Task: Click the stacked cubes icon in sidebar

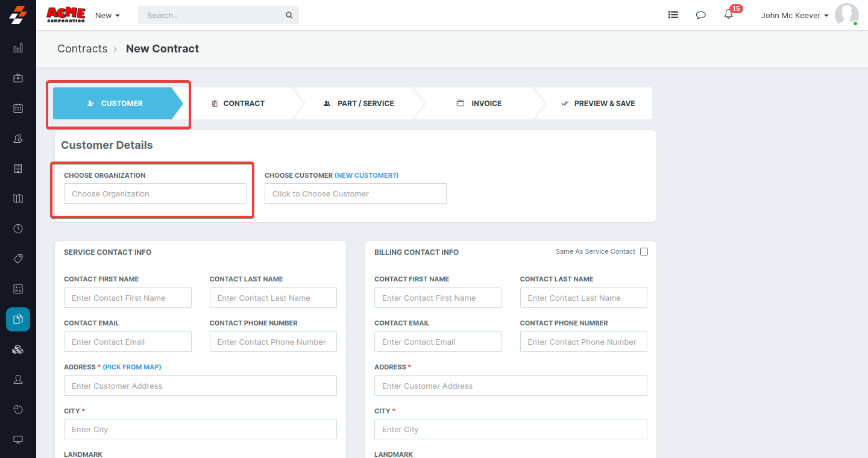Action: (x=18, y=350)
